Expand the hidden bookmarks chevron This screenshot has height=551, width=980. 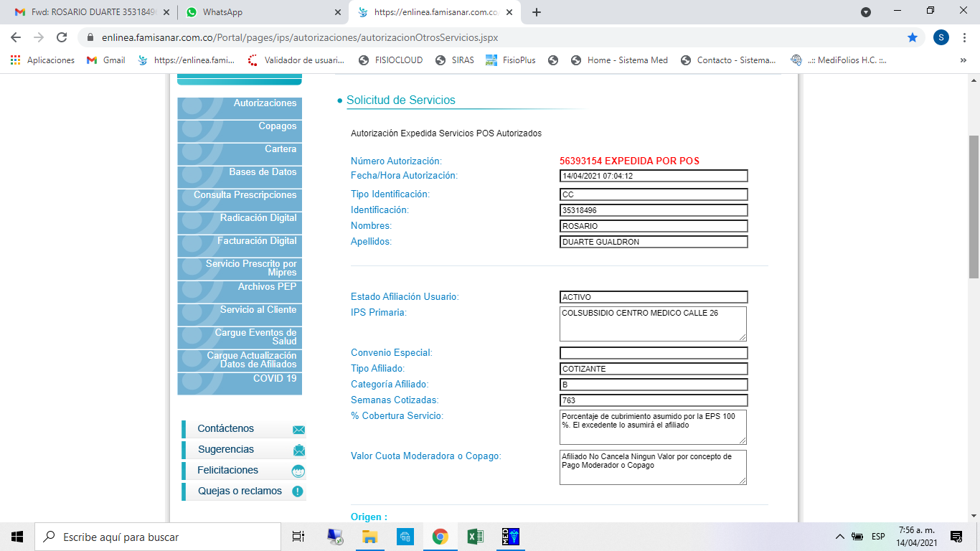pos(963,60)
